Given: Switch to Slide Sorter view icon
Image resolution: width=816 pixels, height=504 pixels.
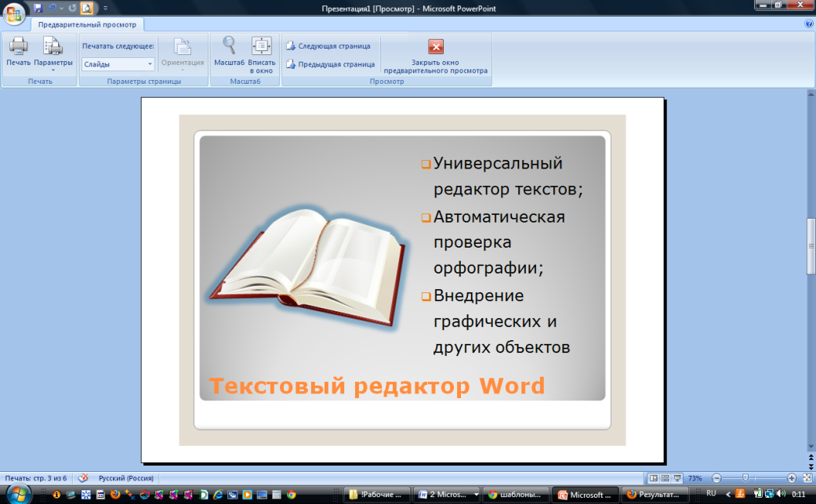Looking at the screenshot, I should click(665, 478).
